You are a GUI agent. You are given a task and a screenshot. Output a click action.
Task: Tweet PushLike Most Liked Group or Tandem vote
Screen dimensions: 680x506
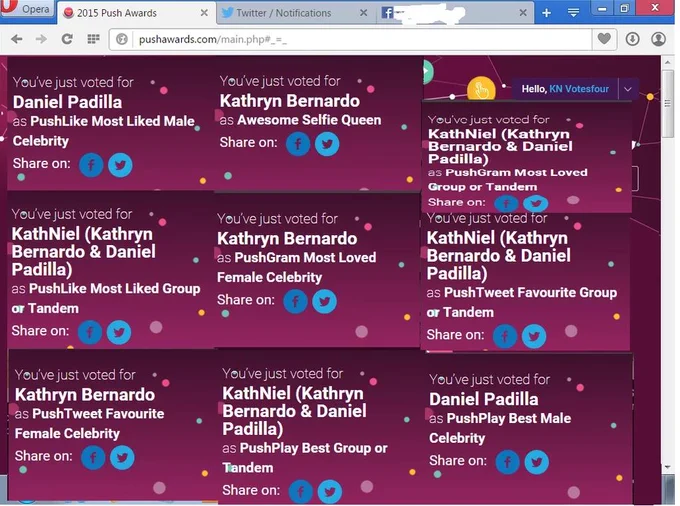119,333
